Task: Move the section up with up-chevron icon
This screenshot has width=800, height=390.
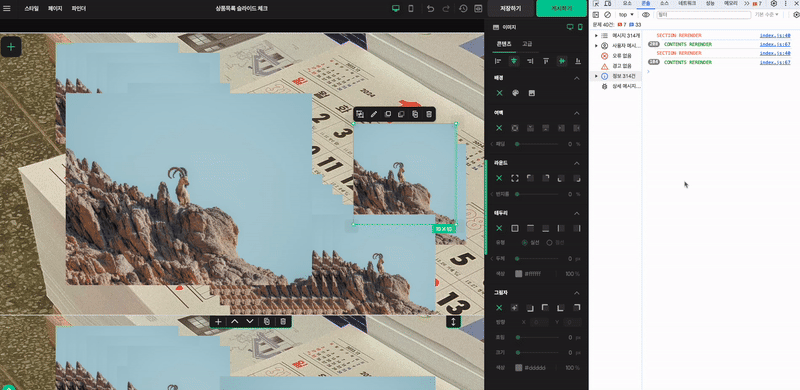Action: click(x=235, y=322)
